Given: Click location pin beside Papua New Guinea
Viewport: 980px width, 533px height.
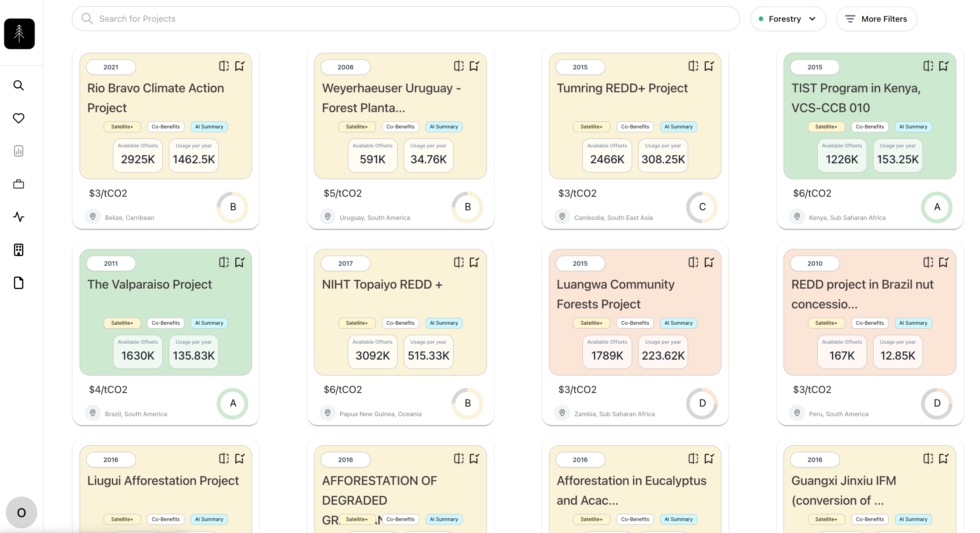Looking at the screenshot, I should (x=328, y=413).
